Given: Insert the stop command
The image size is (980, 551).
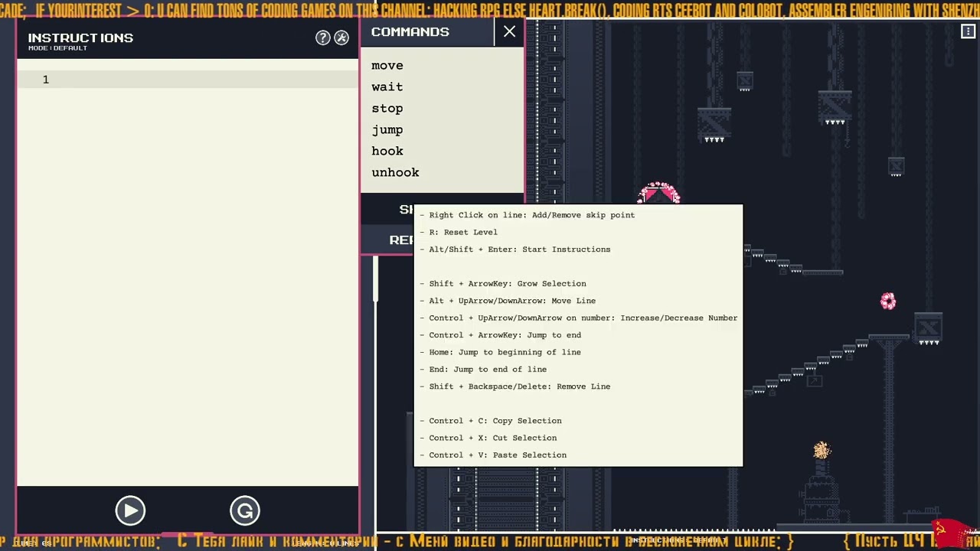Looking at the screenshot, I should point(387,109).
